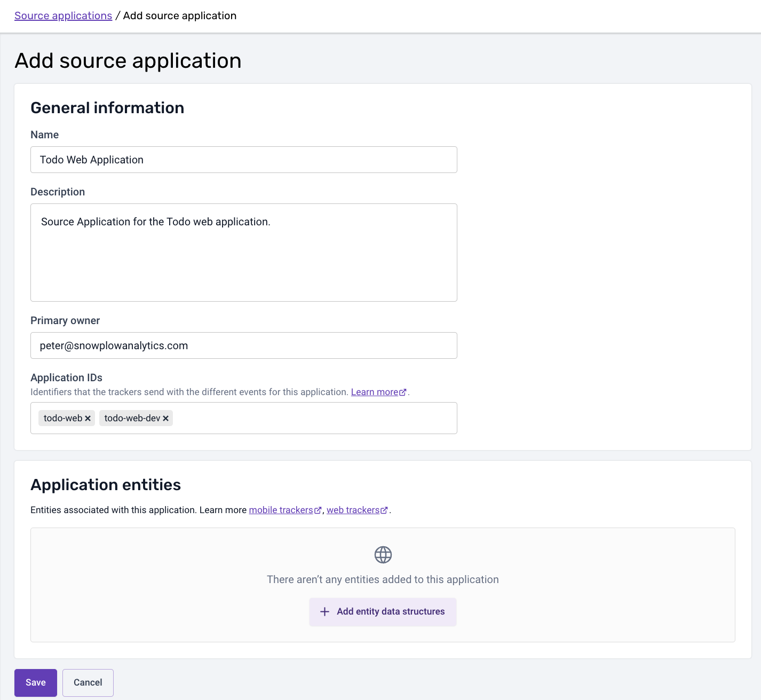Select the todo-web-dev tag label
761x700 pixels.
click(132, 418)
